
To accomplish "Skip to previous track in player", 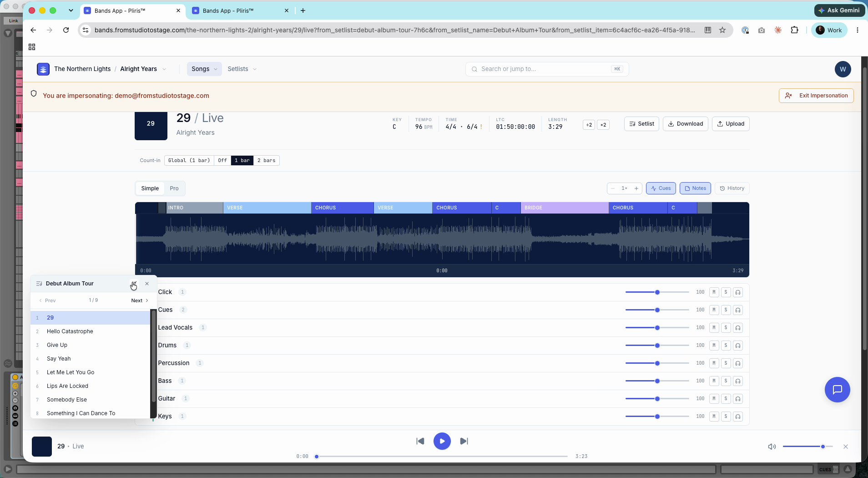I will pyautogui.click(x=420, y=441).
